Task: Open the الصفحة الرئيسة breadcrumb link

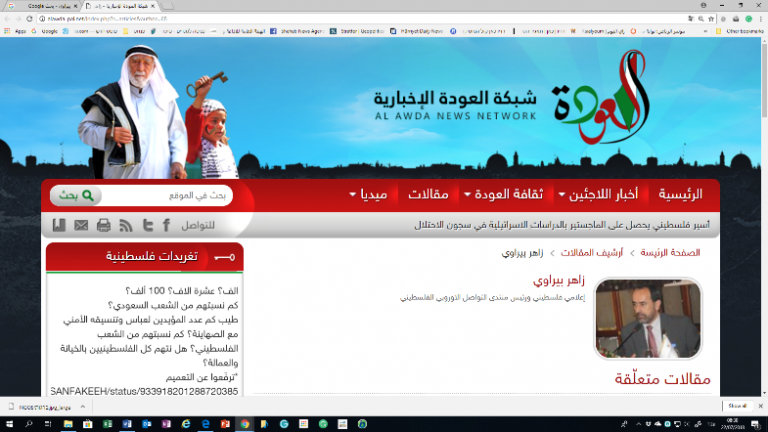Action: (671, 253)
